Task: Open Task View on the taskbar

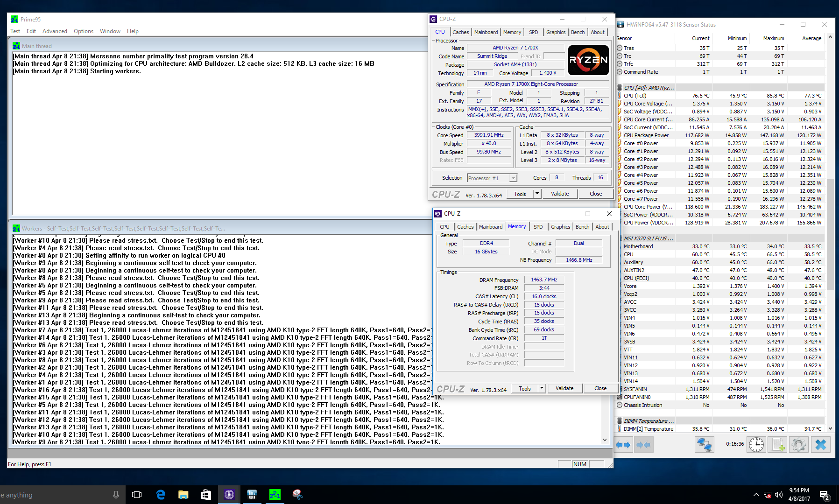Action: (137, 495)
